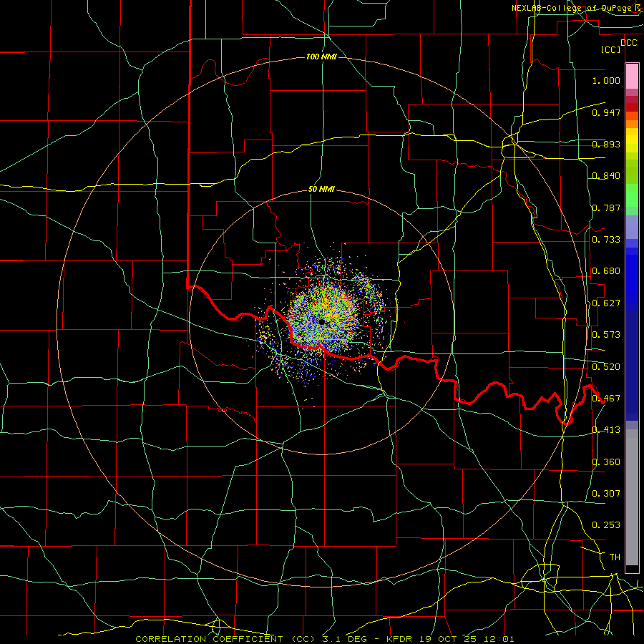Click the bright green color bar segment
This screenshot has width=644, height=644.
(x=632, y=195)
